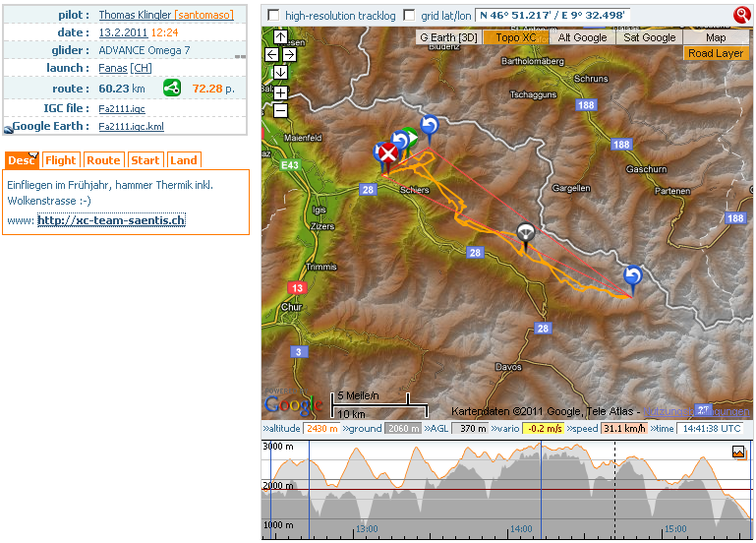Click the green E43 road shield

290,165
